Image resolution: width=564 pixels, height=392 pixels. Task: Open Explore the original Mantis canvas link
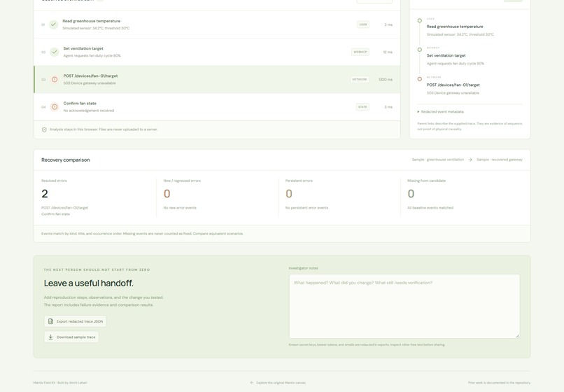[x=278, y=383]
